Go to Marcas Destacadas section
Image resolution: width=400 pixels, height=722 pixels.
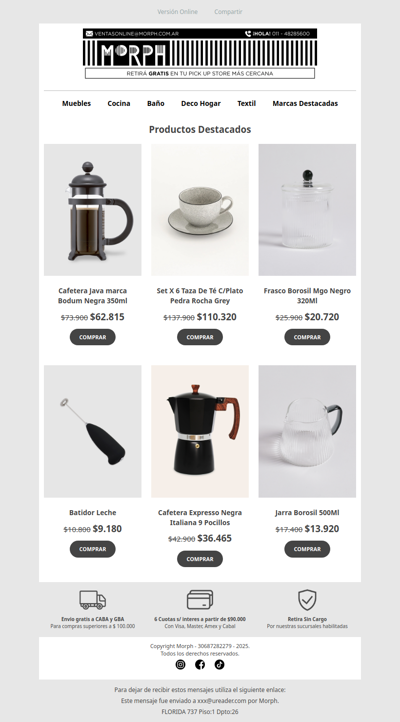pyautogui.click(x=305, y=103)
